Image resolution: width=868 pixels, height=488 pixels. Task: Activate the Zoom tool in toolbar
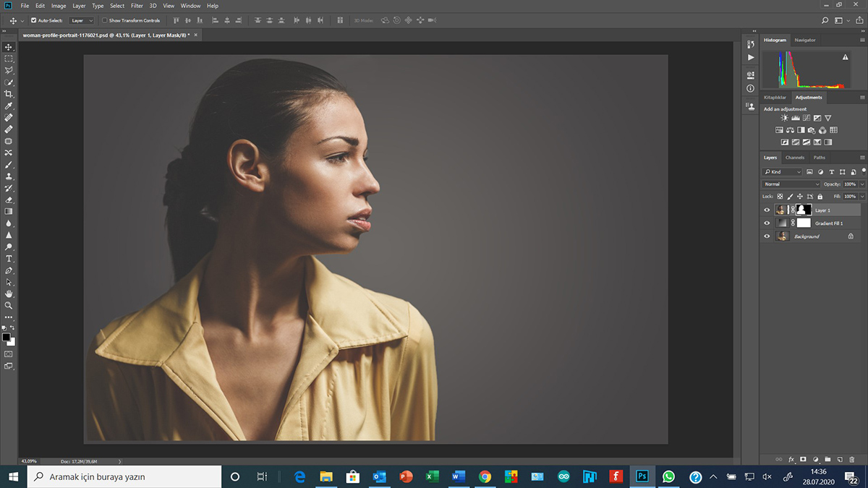coord(9,305)
